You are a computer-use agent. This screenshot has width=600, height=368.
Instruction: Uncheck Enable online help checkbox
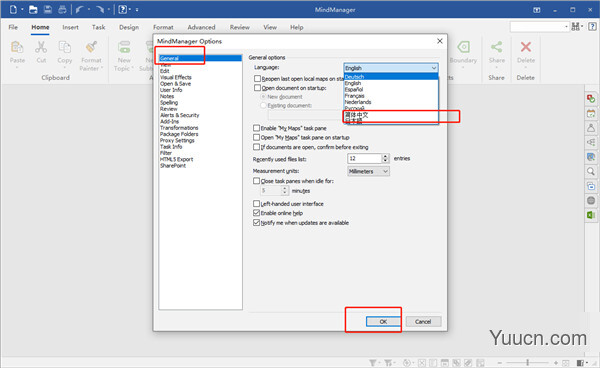pyautogui.click(x=256, y=213)
